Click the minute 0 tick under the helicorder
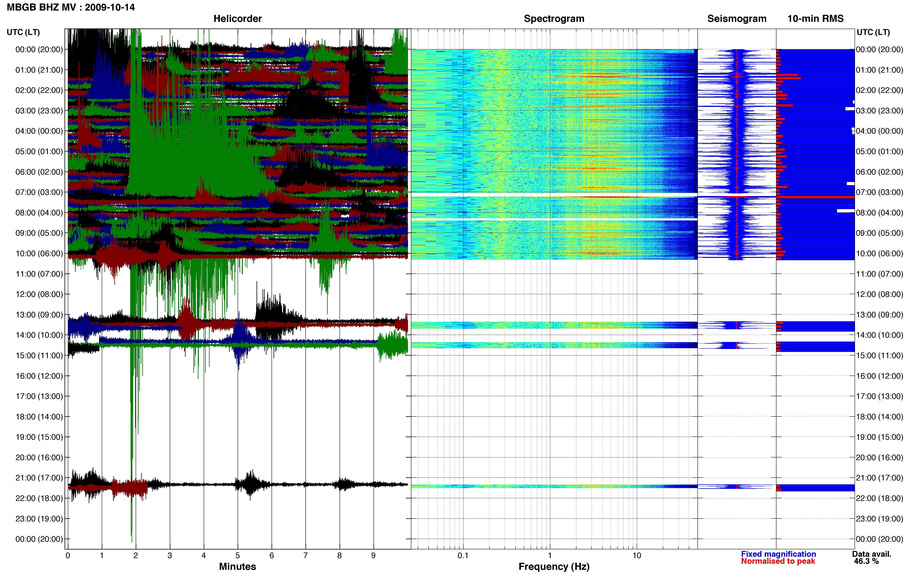This screenshot has width=924, height=578. click(x=68, y=555)
